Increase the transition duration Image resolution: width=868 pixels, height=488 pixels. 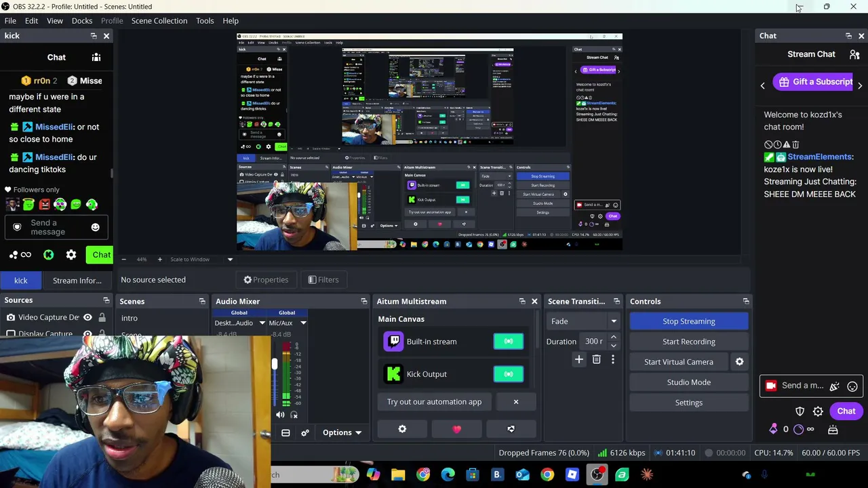pos(614,338)
